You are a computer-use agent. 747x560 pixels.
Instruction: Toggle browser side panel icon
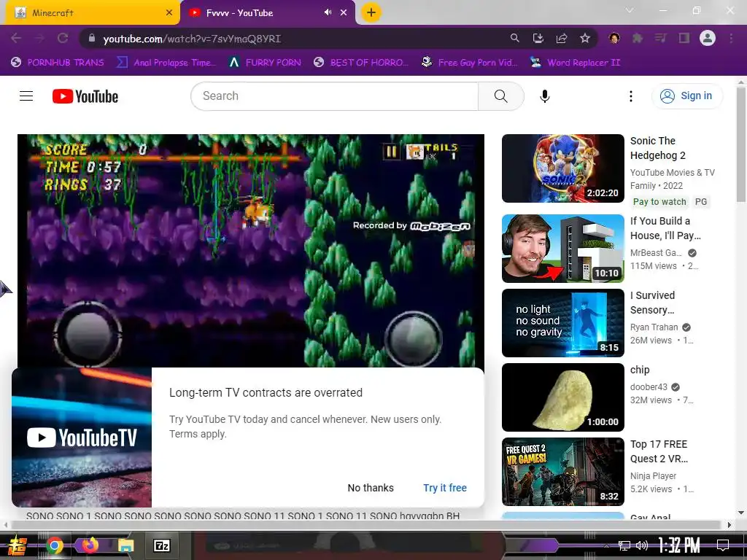[684, 38]
